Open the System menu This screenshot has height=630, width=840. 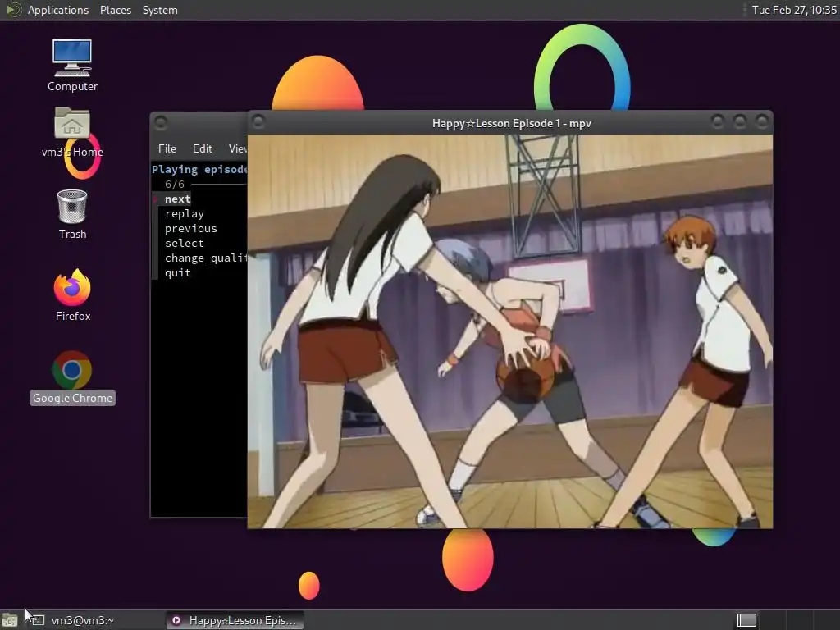pyautogui.click(x=160, y=10)
